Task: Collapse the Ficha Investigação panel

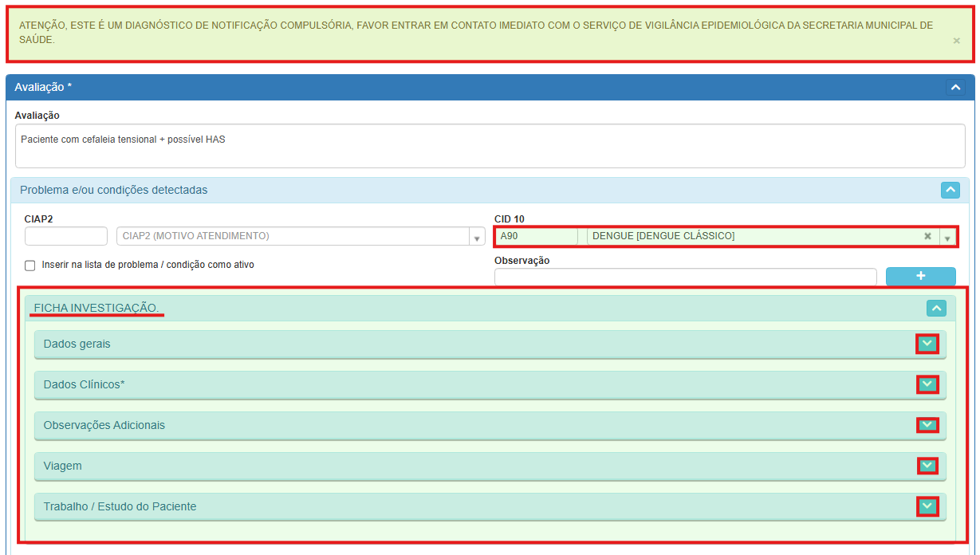Action: [x=936, y=308]
